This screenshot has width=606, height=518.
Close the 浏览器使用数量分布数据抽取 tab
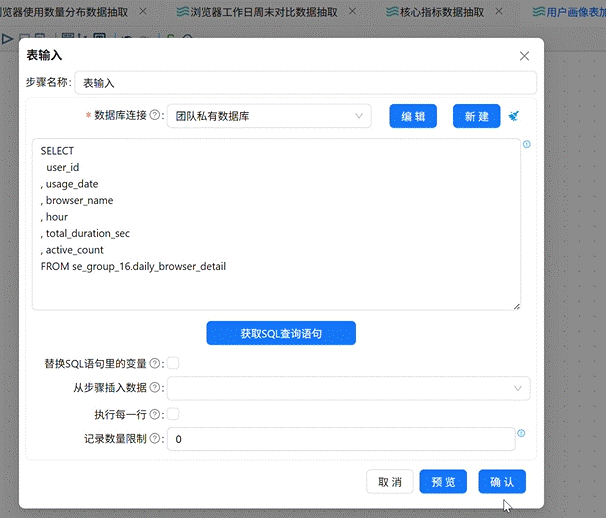(143, 11)
